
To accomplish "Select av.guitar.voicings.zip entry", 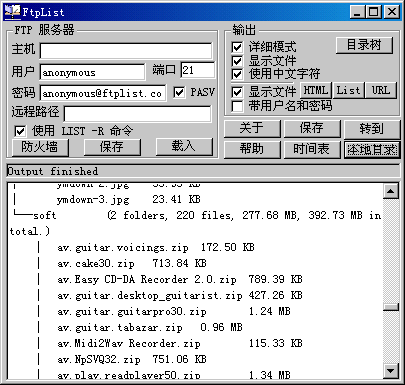I will coord(123,247).
